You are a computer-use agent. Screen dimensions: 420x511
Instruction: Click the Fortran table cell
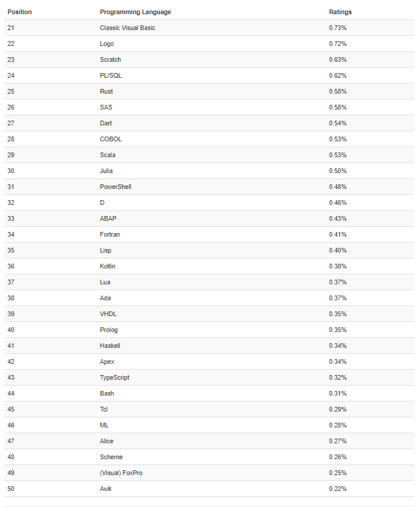[110, 235]
